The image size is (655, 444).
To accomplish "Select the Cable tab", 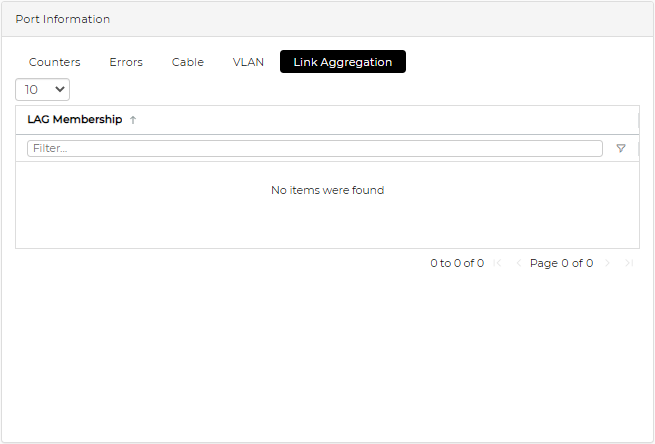I will (x=188, y=62).
